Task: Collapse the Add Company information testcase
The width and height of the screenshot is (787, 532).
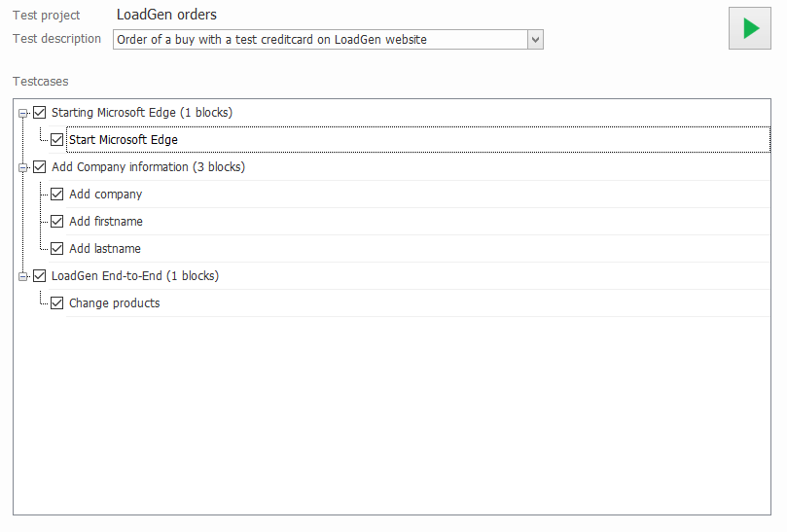Action: coord(23,168)
